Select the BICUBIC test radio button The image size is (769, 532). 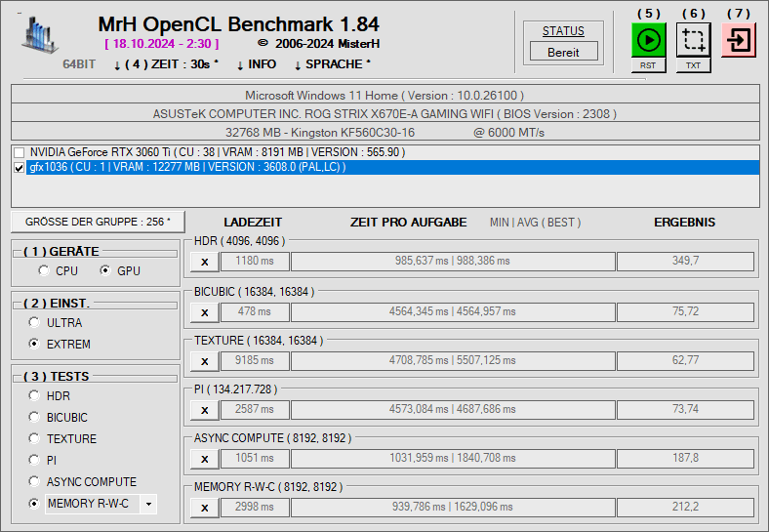pos(34,417)
